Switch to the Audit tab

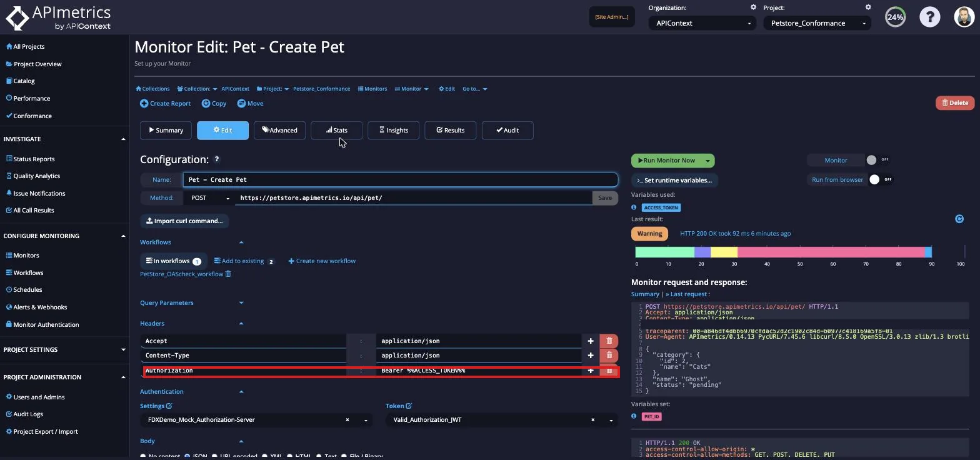507,130
